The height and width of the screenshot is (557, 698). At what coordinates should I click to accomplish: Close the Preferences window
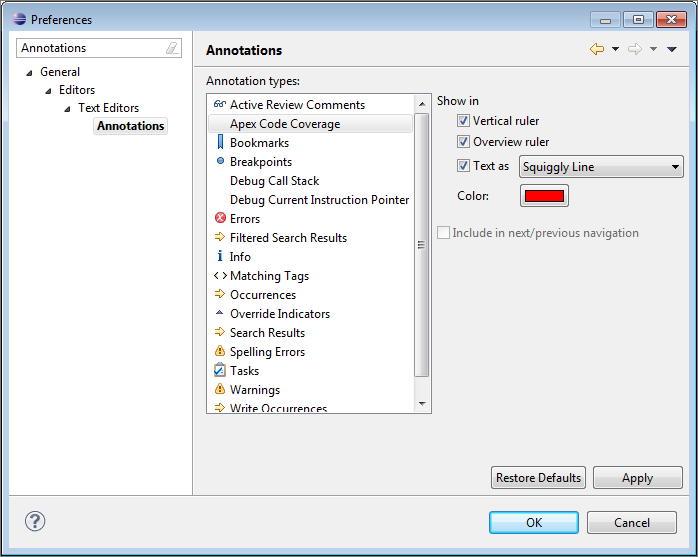(x=671, y=20)
